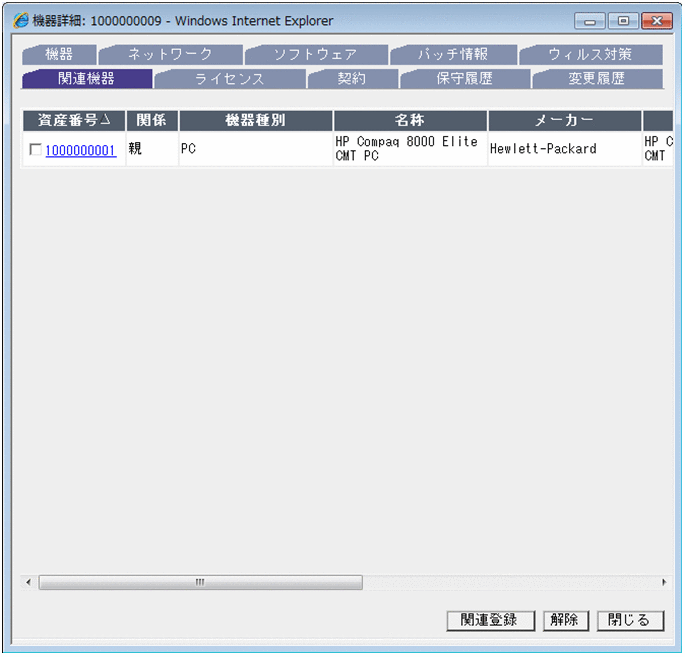The height and width of the screenshot is (657, 685).
Task: Open the 変更履歴 tab
Action: point(597,79)
